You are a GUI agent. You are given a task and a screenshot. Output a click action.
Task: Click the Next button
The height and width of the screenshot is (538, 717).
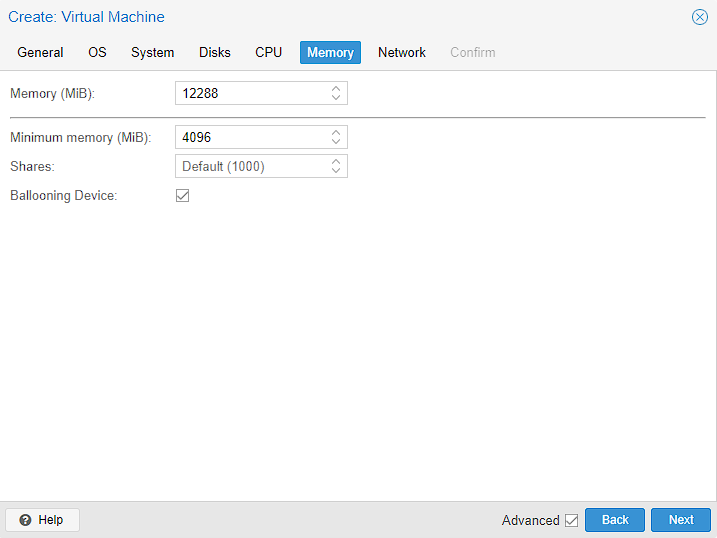point(681,520)
